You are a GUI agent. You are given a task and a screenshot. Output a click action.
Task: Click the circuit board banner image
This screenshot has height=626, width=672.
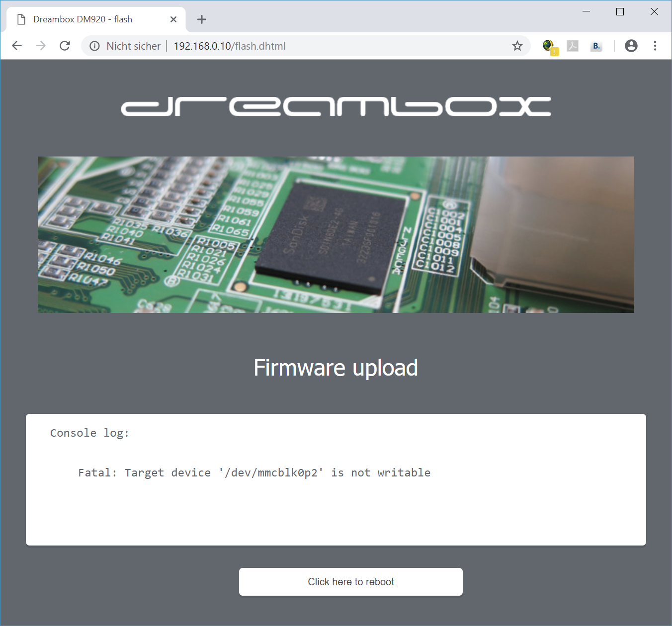point(336,235)
